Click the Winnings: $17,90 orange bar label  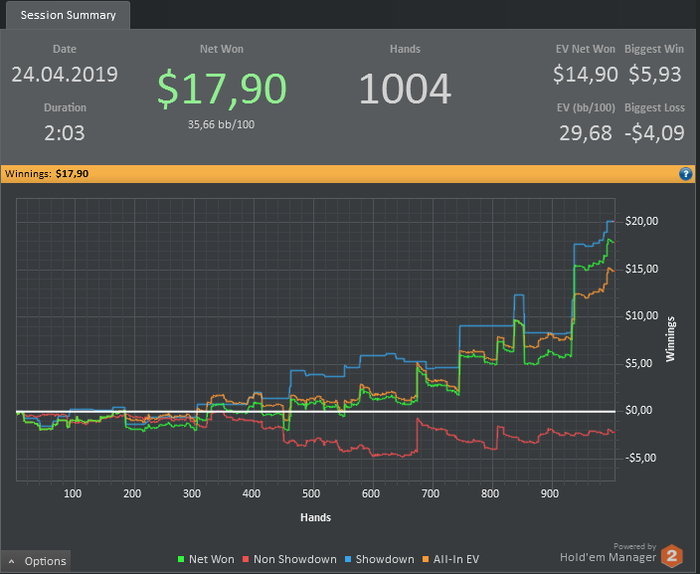coord(47,174)
